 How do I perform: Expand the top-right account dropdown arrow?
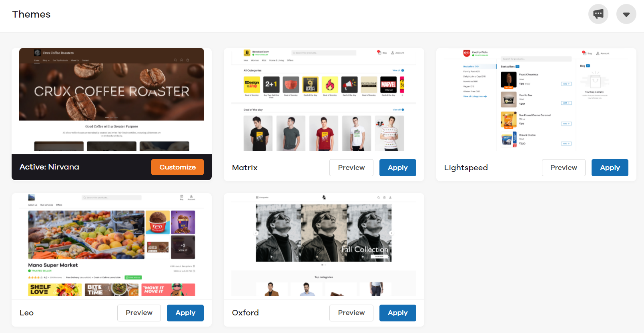click(626, 14)
